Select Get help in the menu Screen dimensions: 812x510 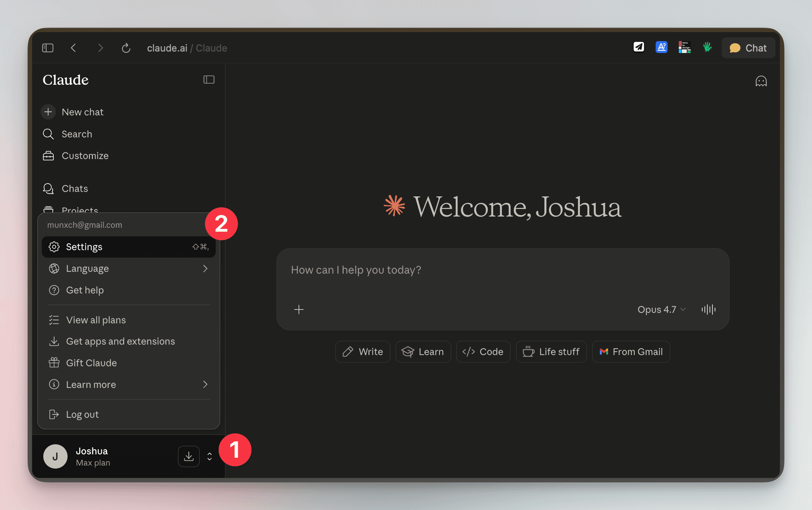[x=129, y=290]
